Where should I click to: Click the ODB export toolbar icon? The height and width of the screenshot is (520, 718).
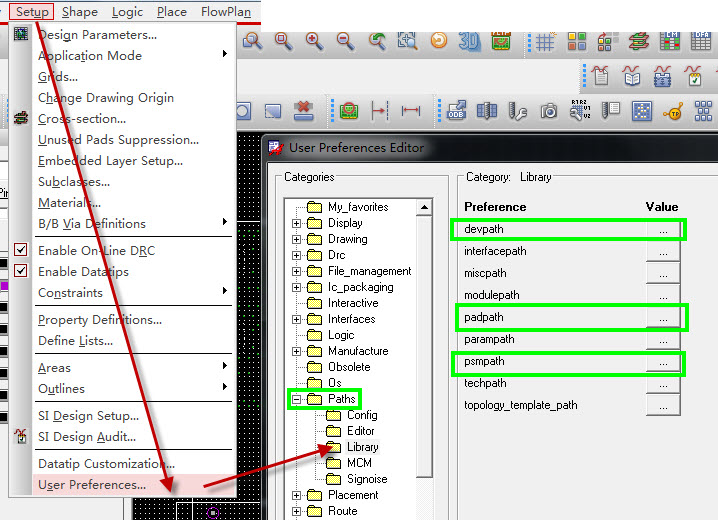pos(456,111)
